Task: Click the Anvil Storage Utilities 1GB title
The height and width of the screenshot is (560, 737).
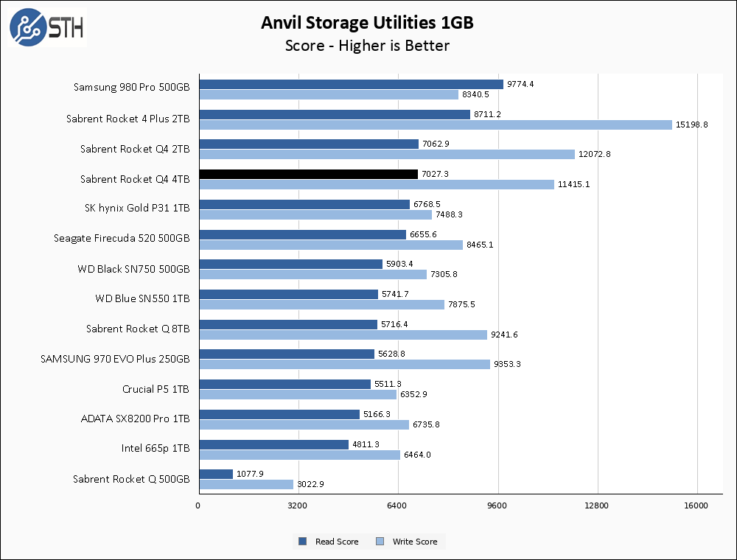Action: pyautogui.click(x=367, y=23)
